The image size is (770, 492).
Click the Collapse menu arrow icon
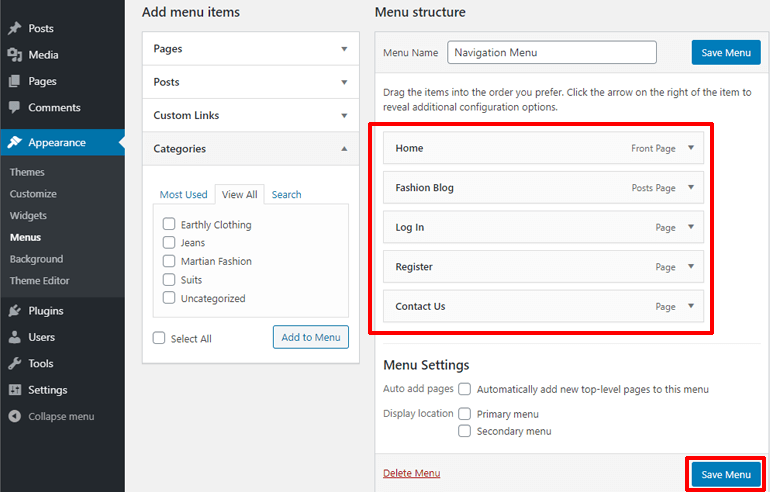pyautogui.click(x=14, y=416)
